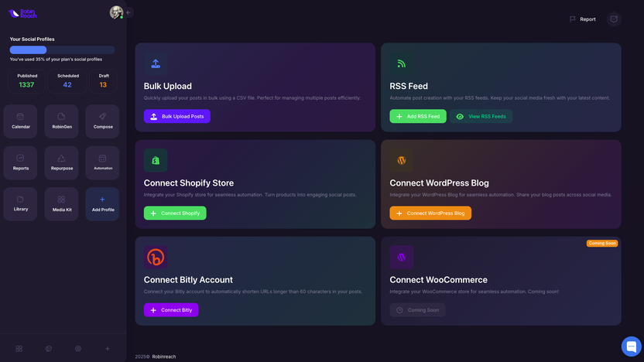This screenshot has width=644, height=362.
Task: Click the plus icon in sidebar footer
Action: [x=108, y=349]
